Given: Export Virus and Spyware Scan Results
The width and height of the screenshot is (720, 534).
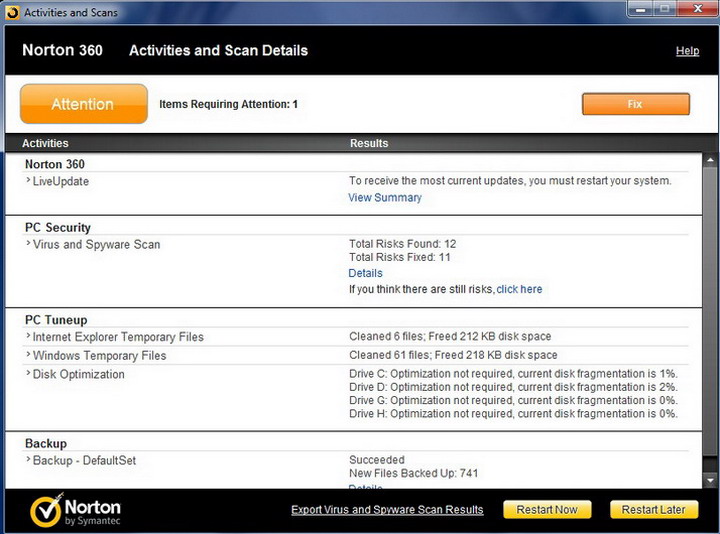Looking at the screenshot, I should coord(387,510).
